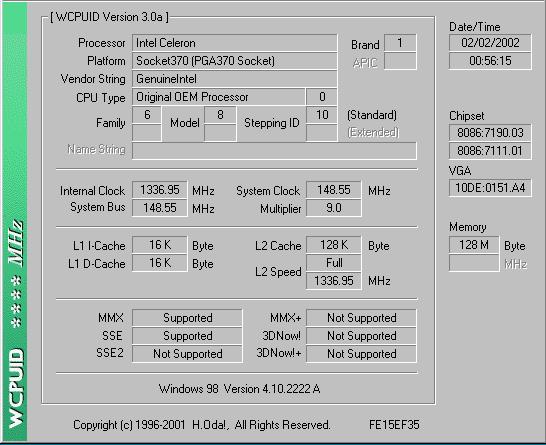
Task: Select the empty Name String field
Action: [x=274, y=151]
